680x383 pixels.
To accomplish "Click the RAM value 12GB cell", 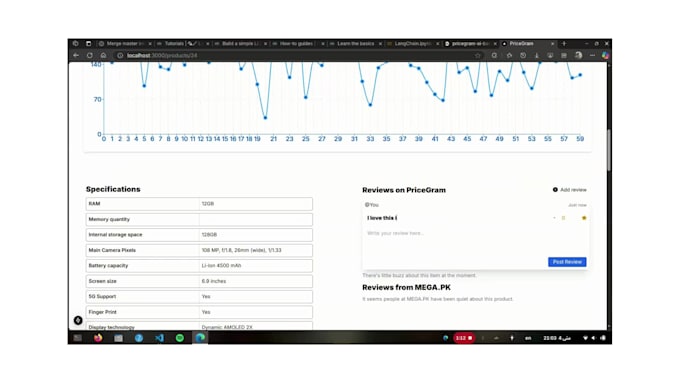I will 255,203.
